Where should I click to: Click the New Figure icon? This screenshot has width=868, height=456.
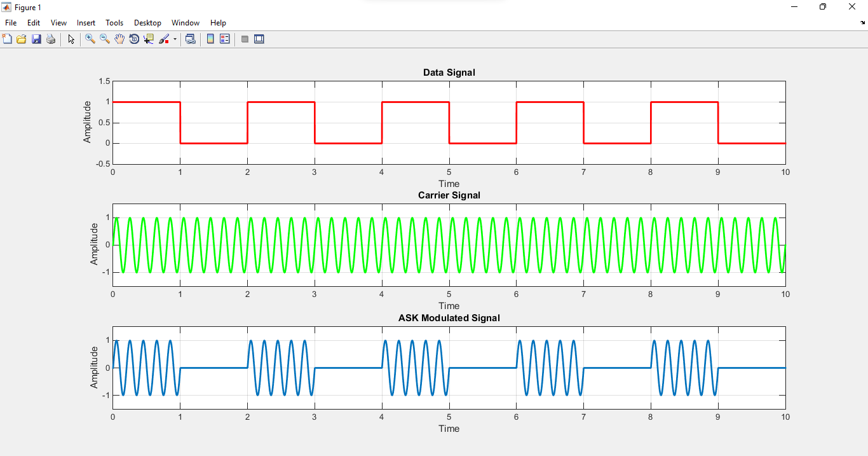pos(7,39)
